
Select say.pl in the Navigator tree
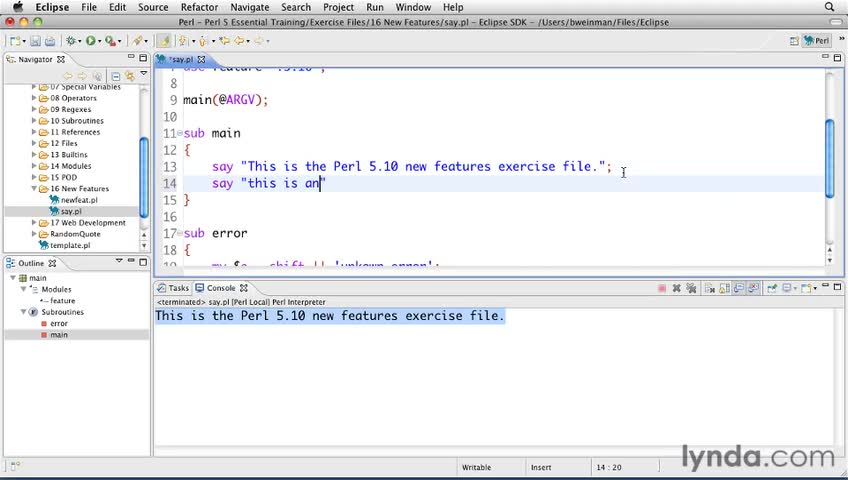(65, 211)
